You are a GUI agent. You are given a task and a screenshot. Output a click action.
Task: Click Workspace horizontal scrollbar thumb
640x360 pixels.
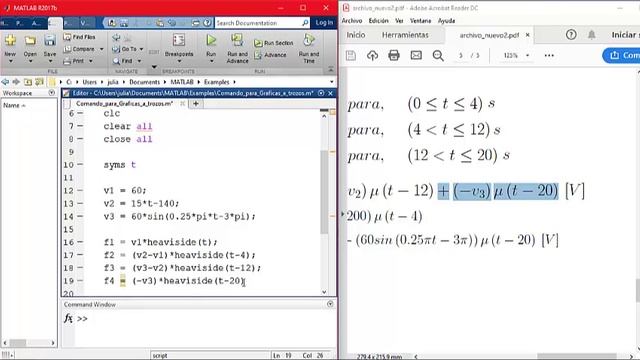tap(18, 343)
